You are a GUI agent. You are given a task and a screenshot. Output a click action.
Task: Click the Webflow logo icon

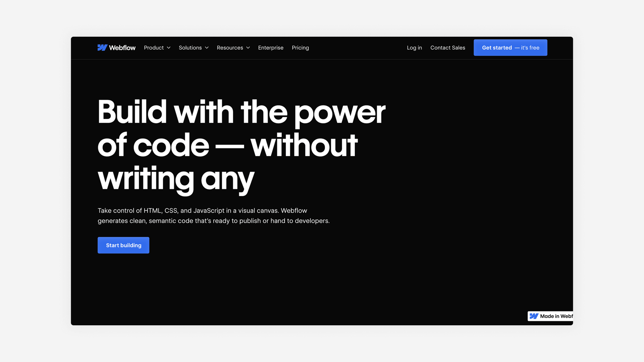[x=101, y=47]
